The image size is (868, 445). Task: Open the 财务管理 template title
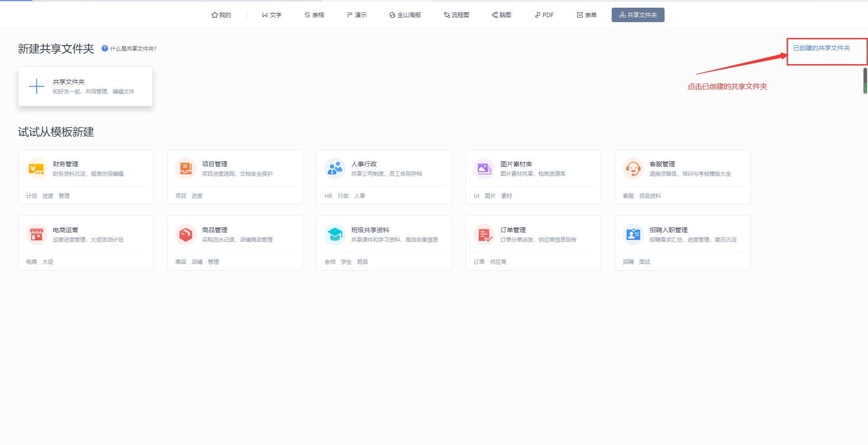(66, 164)
